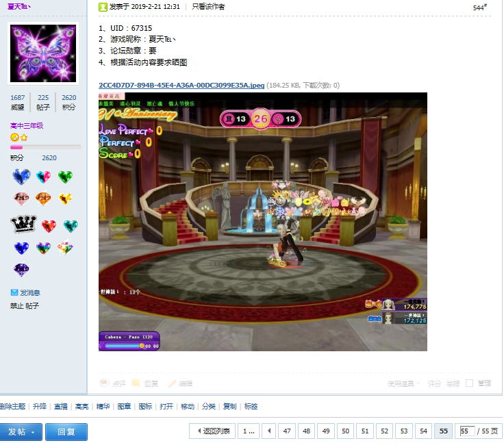The width and height of the screenshot is (504, 443).
Task: Click the smiley face rank icon
Action: pyautogui.click(x=14, y=138)
